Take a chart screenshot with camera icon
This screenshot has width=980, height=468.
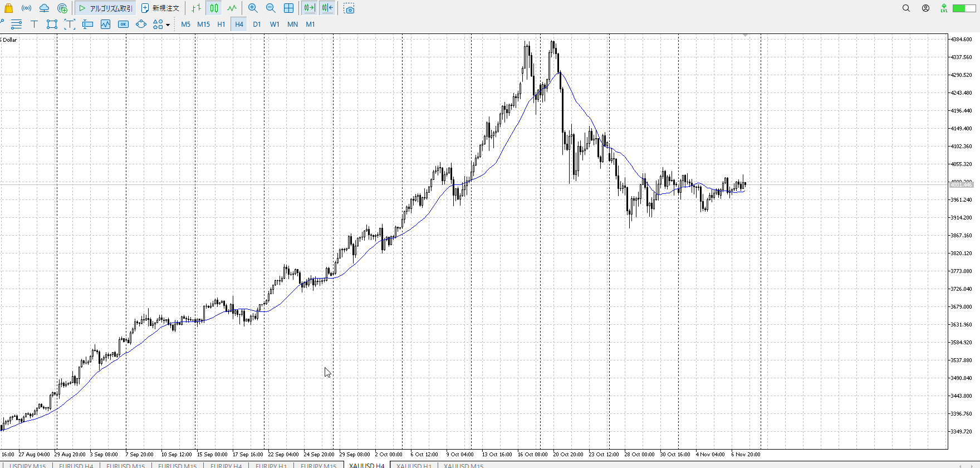349,9
